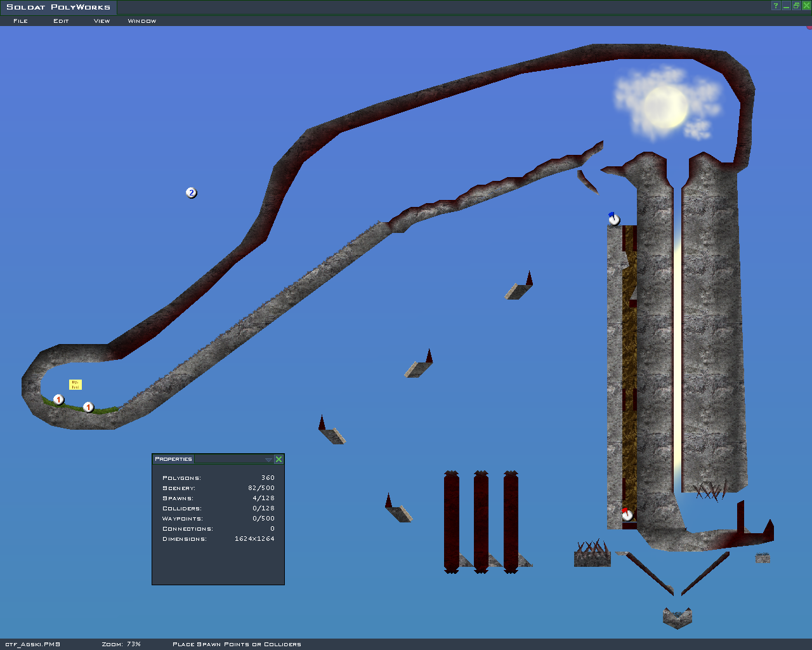Viewport: 812px width, 650px height.
Task: Select the sun scenery in the sky
Action: [665, 107]
